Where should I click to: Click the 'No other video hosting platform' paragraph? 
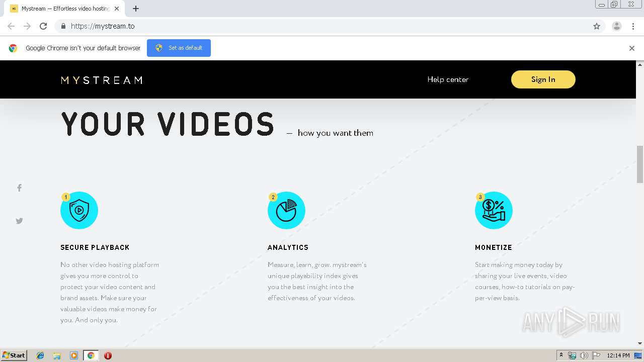pyautogui.click(x=110, y=292)
